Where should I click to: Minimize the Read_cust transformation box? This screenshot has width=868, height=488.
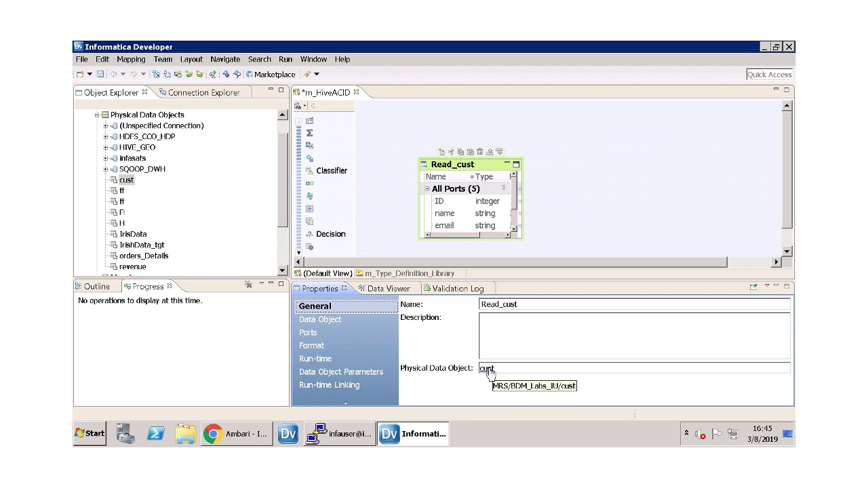coord(507,164)
